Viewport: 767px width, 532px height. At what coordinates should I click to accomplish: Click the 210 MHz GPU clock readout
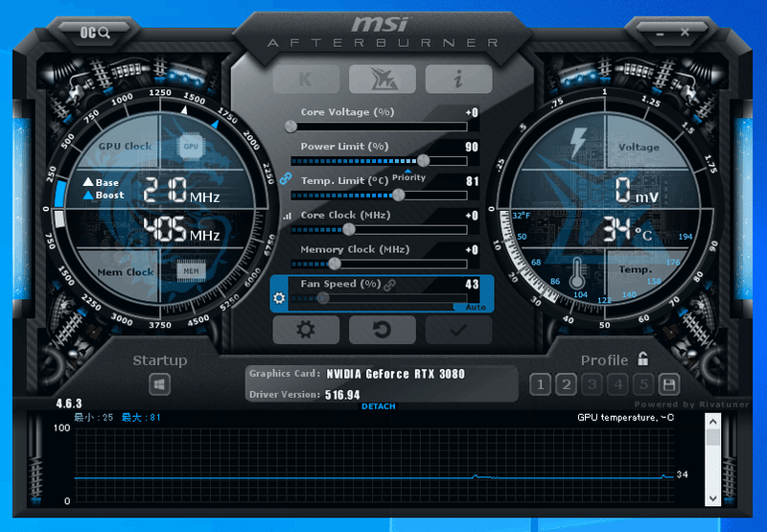point(181,191)
